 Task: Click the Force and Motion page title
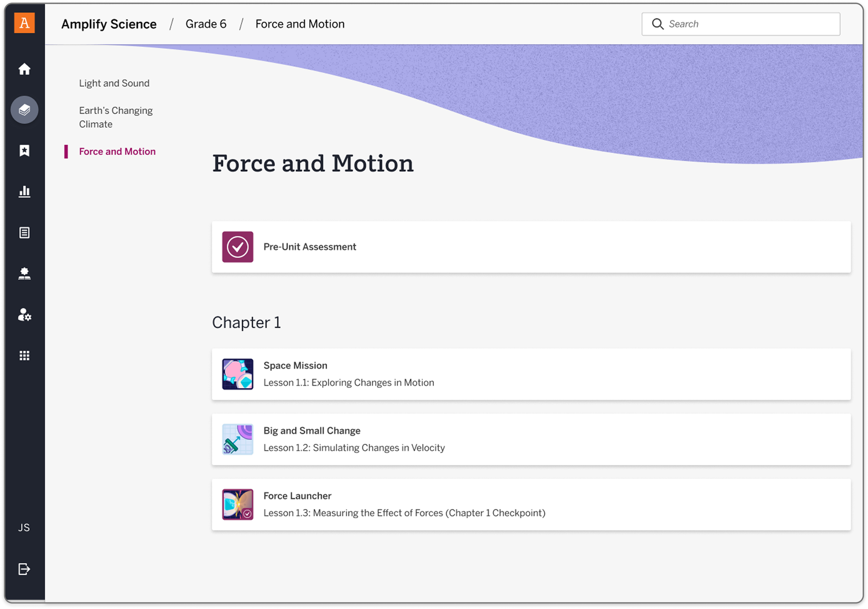[x=313, y=163]
